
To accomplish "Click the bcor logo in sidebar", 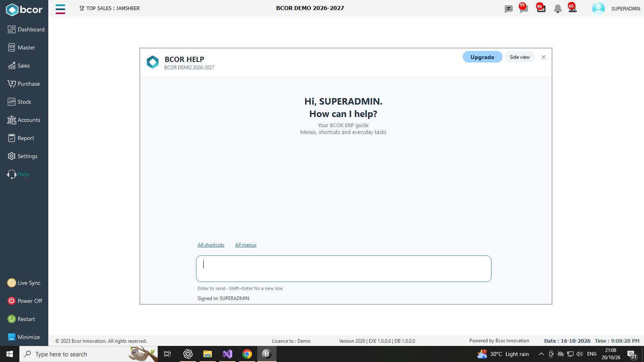I will [24, 10].
